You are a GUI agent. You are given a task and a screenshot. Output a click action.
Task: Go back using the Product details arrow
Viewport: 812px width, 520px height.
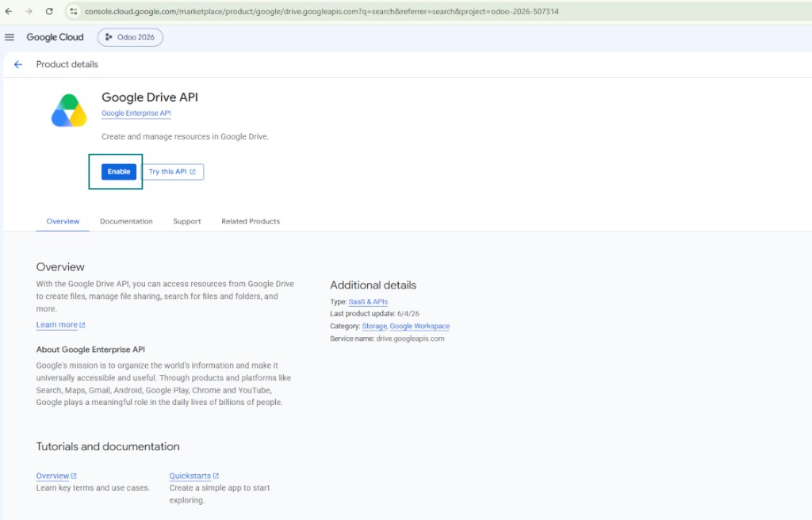(x=18, y=64)
